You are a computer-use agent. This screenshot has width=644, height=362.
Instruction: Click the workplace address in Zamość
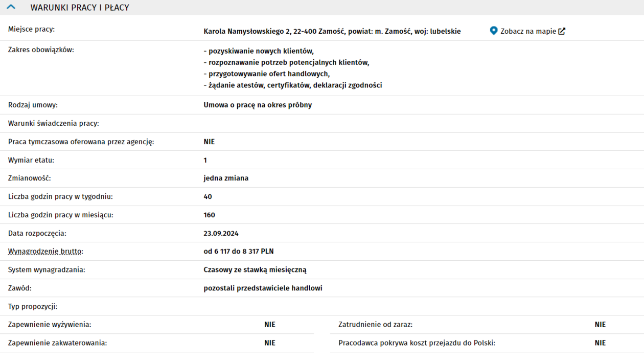[332, 31]
